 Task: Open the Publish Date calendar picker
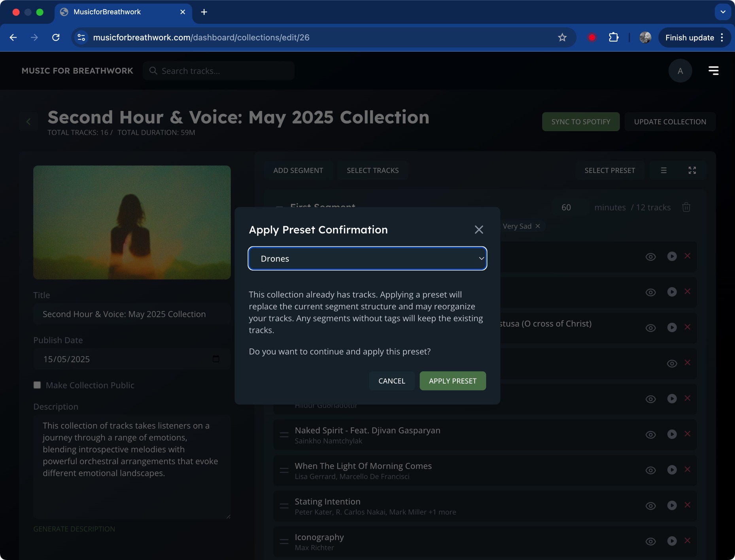tap(216, 359)
